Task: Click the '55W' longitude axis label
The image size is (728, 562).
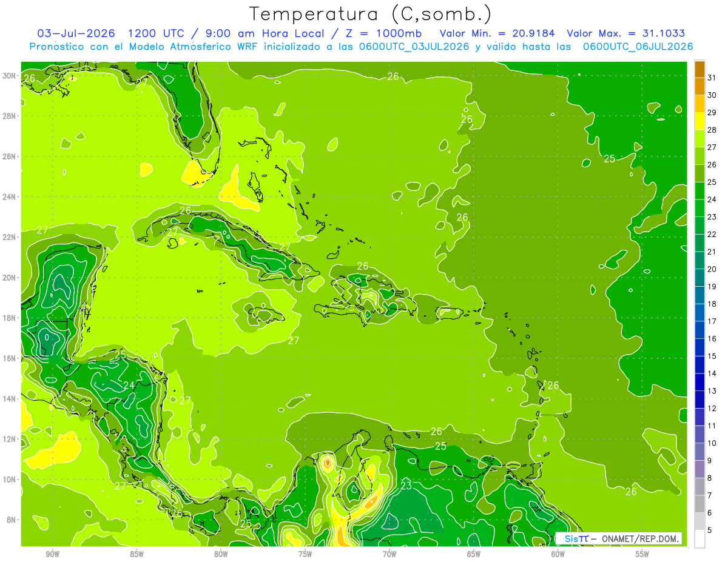Action: coord(642,554)
